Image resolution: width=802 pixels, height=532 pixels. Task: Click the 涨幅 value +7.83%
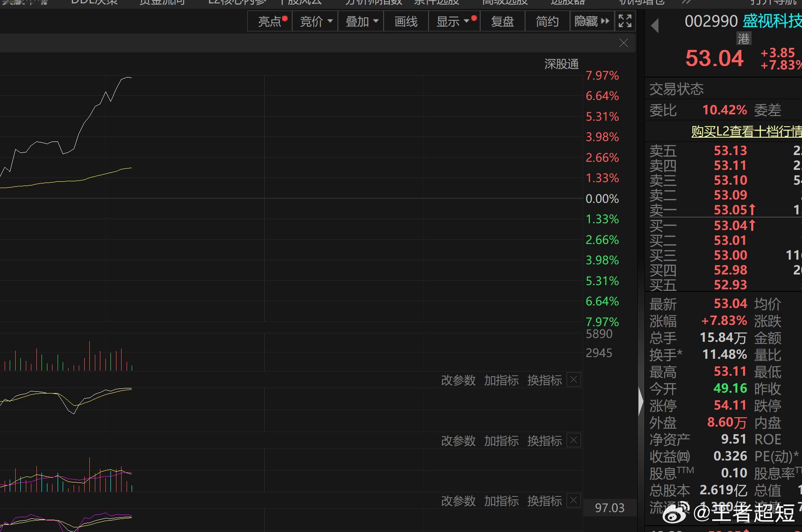tap(724, 320)
